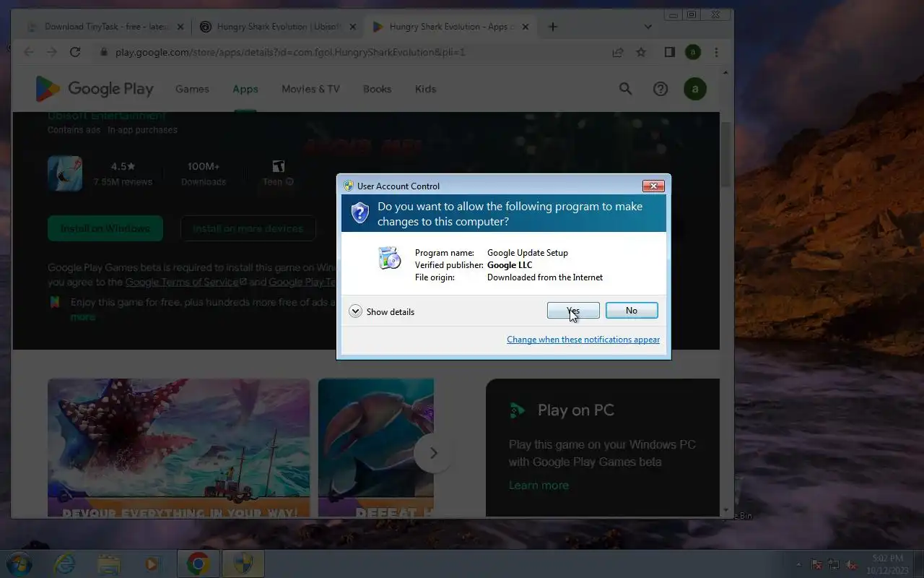Viewport: 924px width, 578px height.
Task: Select the UAC shield taskbar button
Action: [x=243, y=564]
